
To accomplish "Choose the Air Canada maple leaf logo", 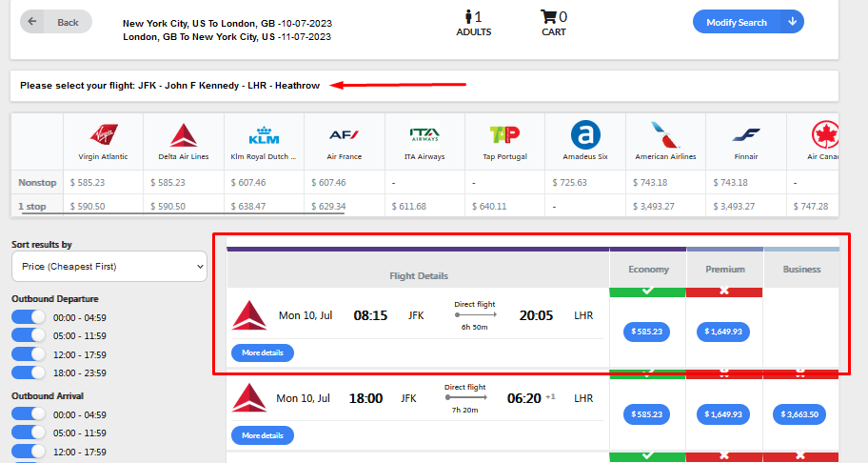I will (825, 134).
